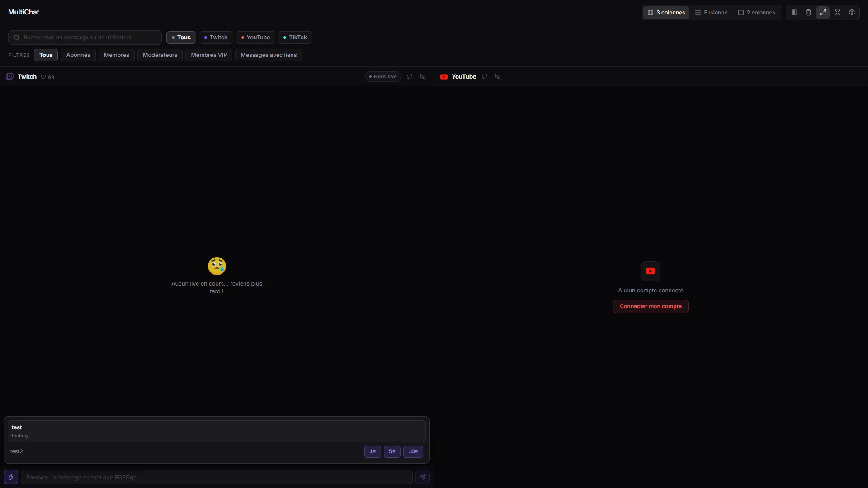Hide the Twitch column
This screenshot has width=868, height=488.
[x=423, y=77]
